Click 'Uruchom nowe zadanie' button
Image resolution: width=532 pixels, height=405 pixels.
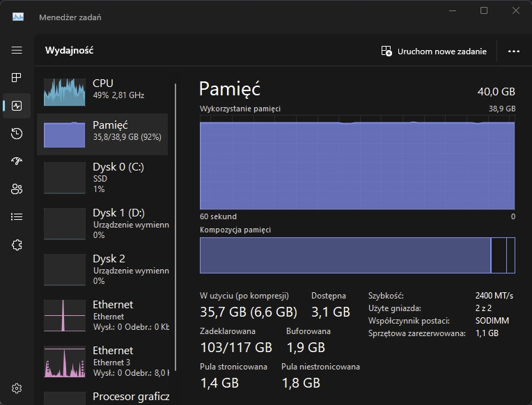434,51
